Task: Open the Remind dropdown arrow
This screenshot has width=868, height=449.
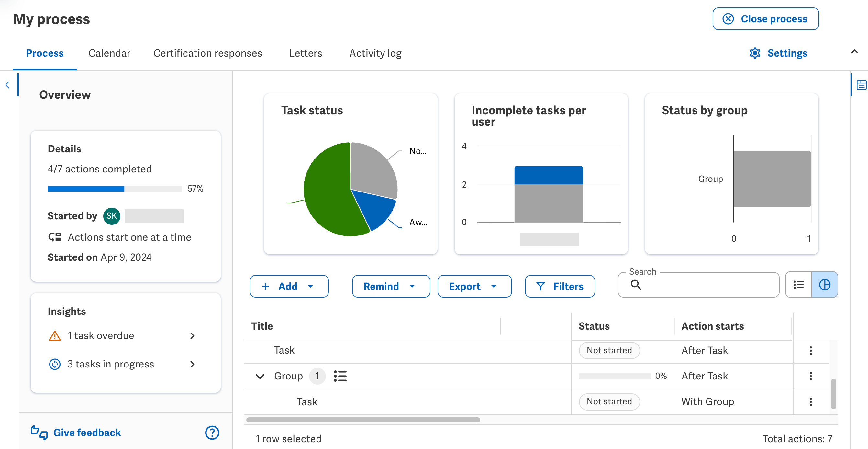Action: click(x=412, y=286)
